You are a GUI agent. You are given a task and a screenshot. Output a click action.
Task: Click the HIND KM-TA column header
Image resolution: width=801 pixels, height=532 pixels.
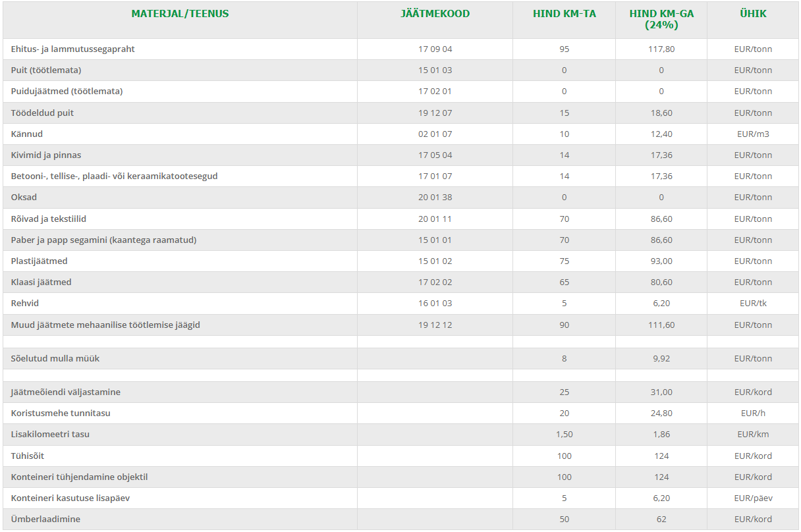564,14
